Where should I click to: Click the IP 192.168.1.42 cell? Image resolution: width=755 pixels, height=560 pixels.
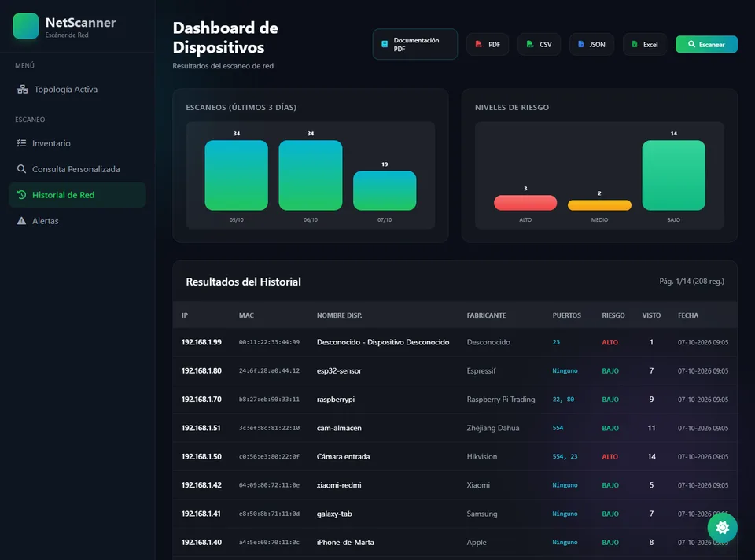[x=201, y=484]
